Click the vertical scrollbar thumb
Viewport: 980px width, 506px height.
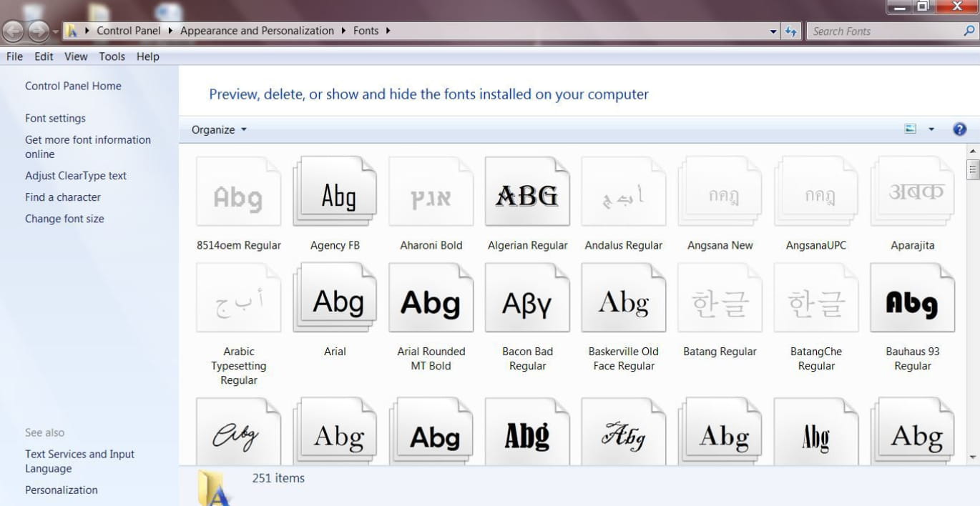coord(972,169)
